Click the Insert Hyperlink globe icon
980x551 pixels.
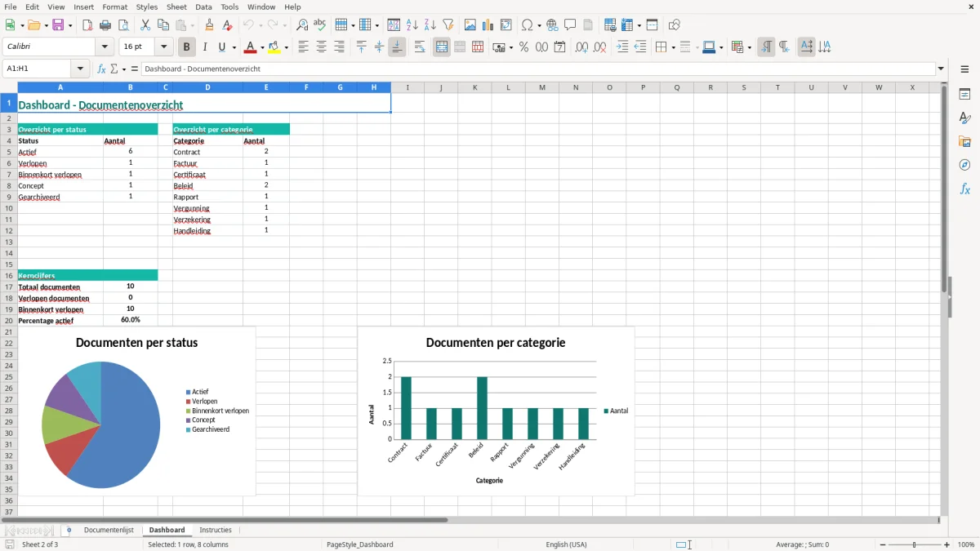552,25
